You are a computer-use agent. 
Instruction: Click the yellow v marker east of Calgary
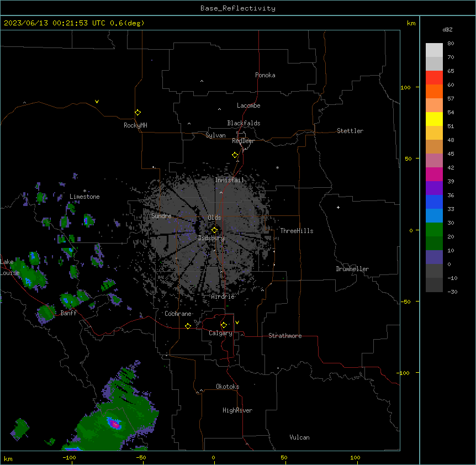[237, 323]
